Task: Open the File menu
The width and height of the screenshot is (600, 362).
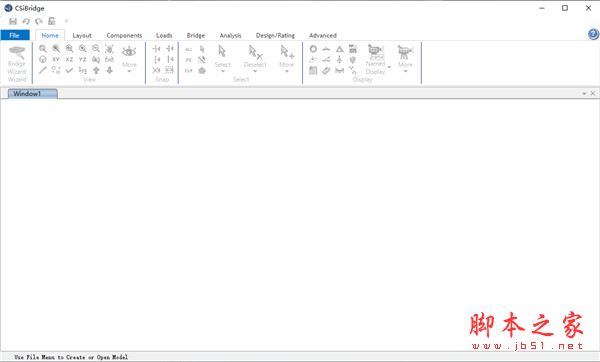Action: click(15, 35)
